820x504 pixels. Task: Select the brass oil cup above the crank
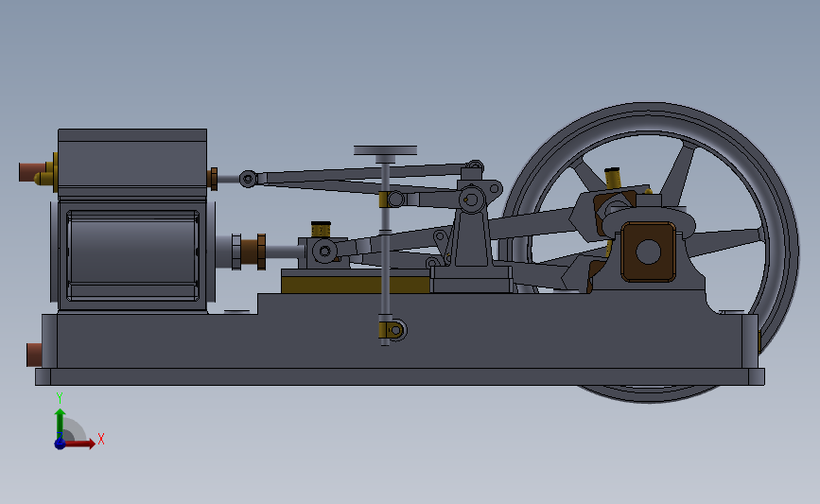tap(612, 178)
